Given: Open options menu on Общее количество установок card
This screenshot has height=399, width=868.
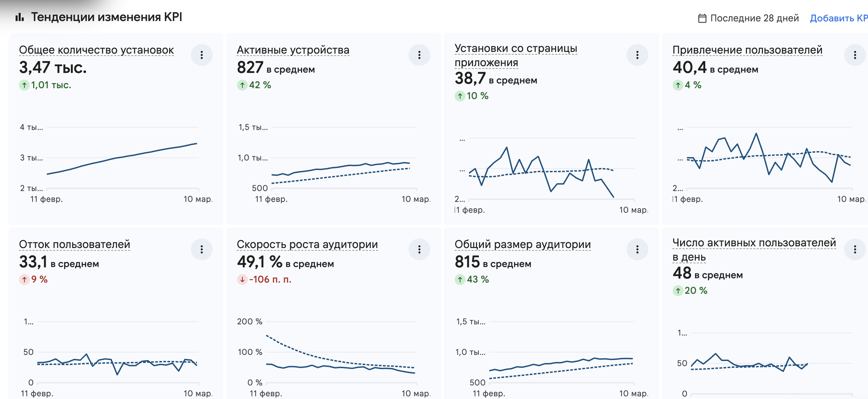Looking at the screenshot, I should click(x=202, y=55).
